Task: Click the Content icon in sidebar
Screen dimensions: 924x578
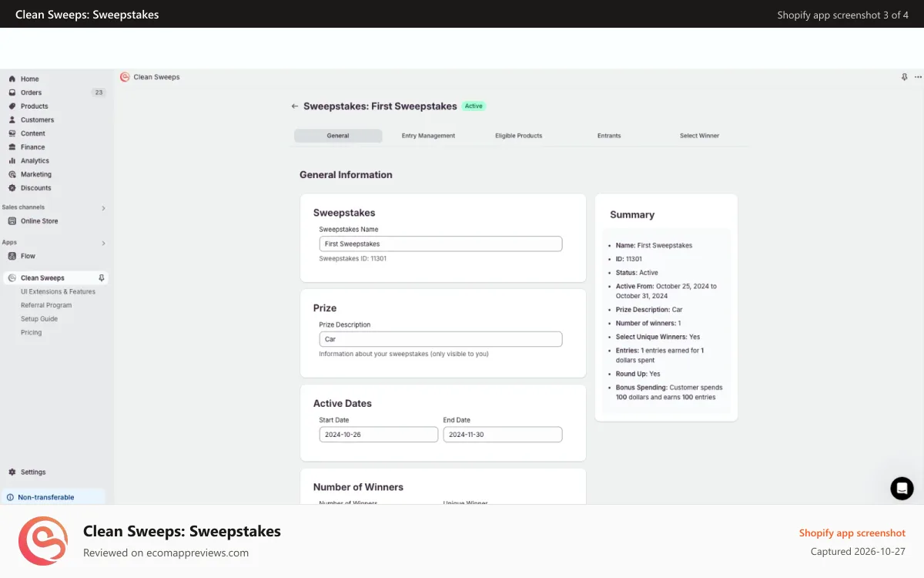Action: click(12, 133)
